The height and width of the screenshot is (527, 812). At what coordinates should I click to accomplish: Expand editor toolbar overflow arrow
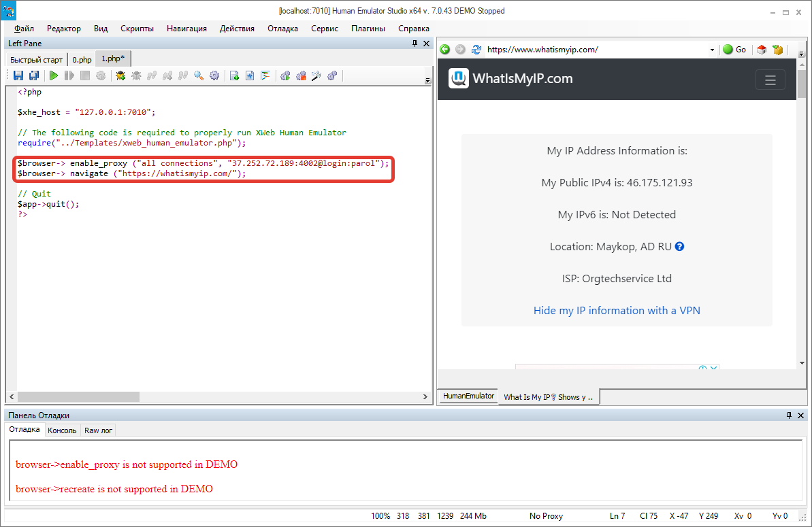(427, 80)
